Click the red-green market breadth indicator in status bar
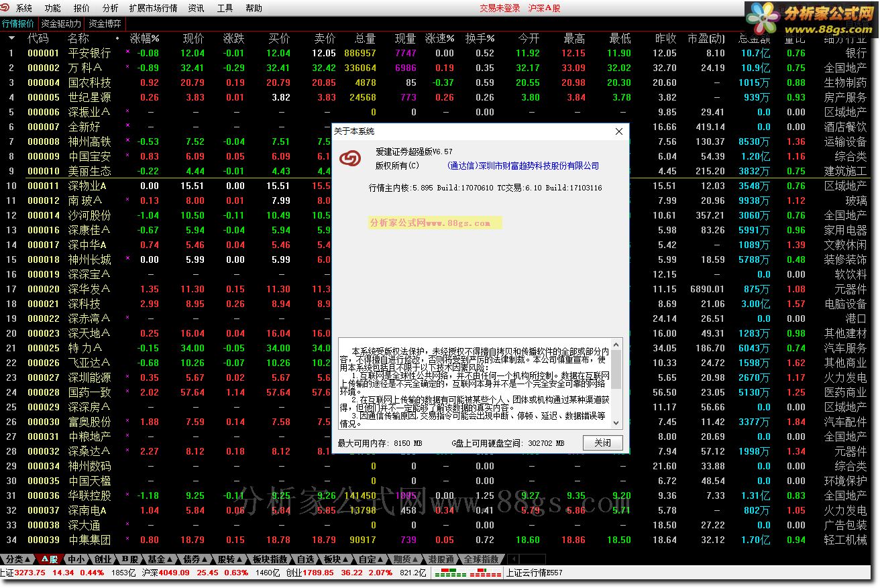 pyautogui.click(x=467, y=573)
